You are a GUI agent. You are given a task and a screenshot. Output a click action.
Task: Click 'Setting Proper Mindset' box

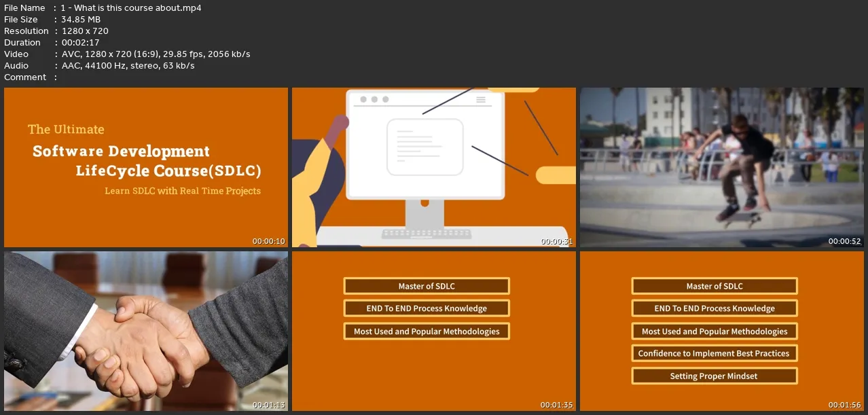(x=715, y=376)
